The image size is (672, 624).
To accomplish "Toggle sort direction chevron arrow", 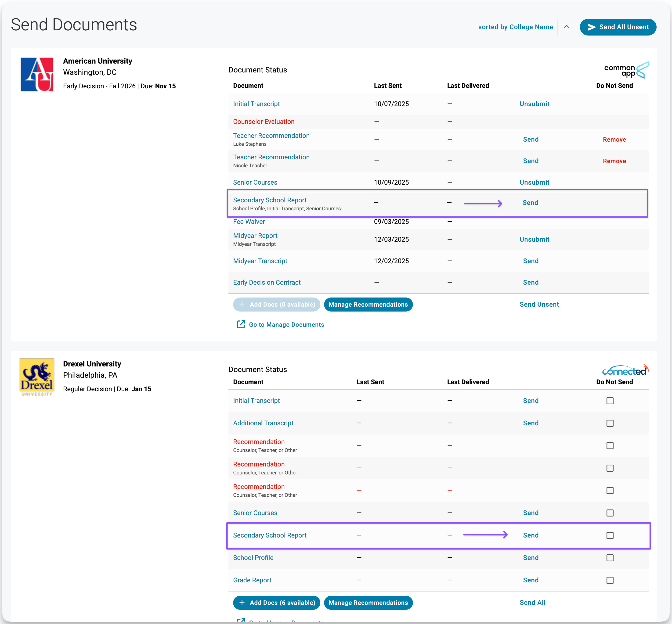I will tap(567, 27).
